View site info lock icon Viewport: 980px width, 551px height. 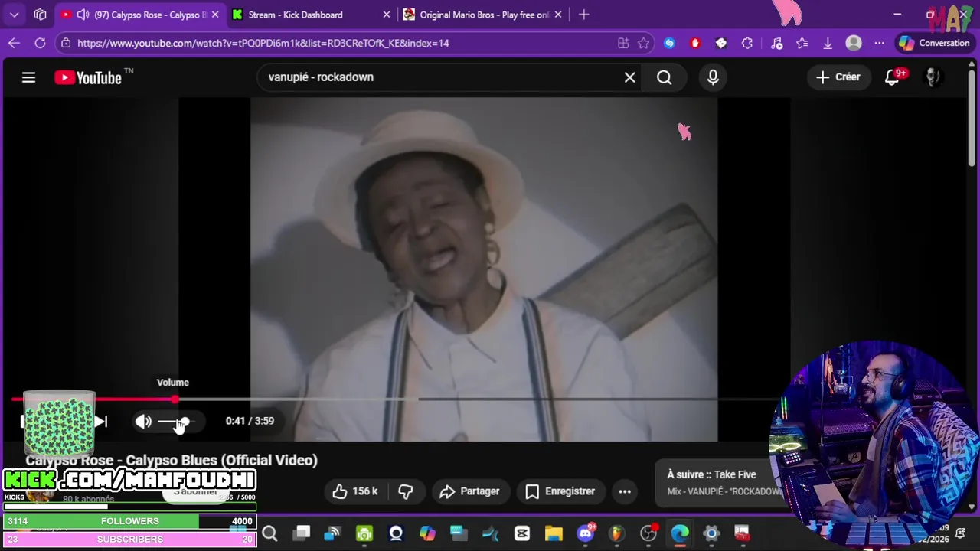pyautogui.click(x=67, y=43)
